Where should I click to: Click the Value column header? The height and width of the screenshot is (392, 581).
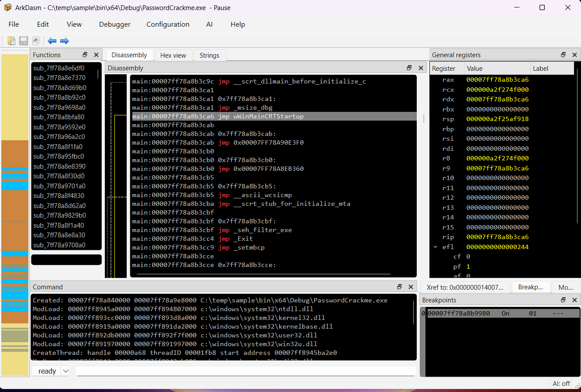tap(497, 68)
